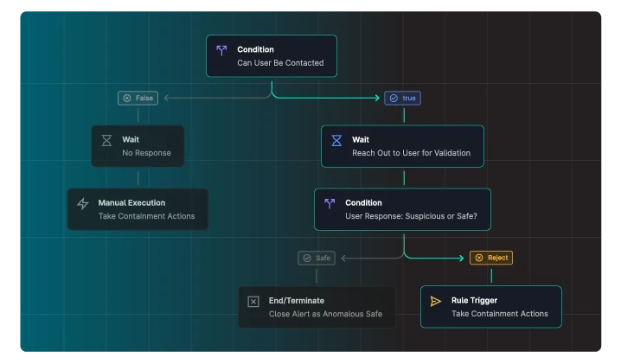
Task: Select the 'Can User Be Contacted' condition node
Action: click(272, 56)
